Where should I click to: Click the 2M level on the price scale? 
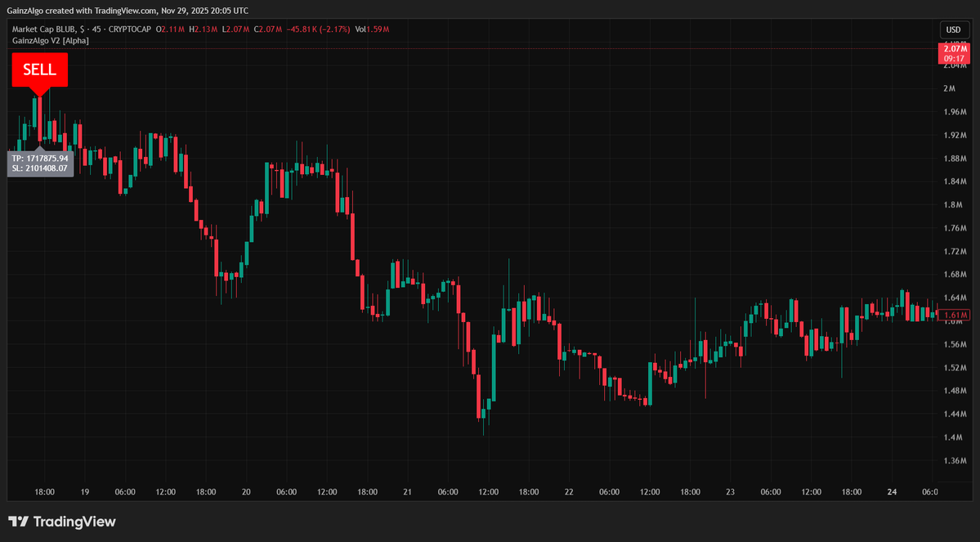pyautogui.click(x=948, y=87)
